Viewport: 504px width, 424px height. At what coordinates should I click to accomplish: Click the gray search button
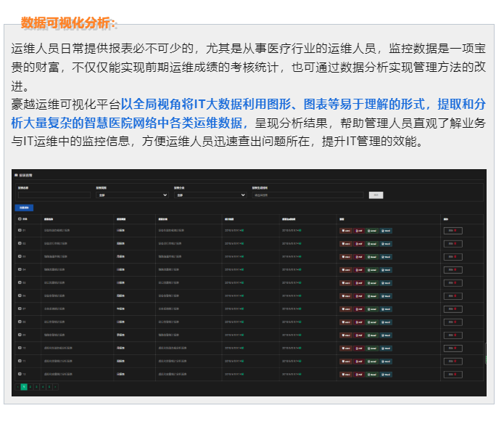click(375, 195)
